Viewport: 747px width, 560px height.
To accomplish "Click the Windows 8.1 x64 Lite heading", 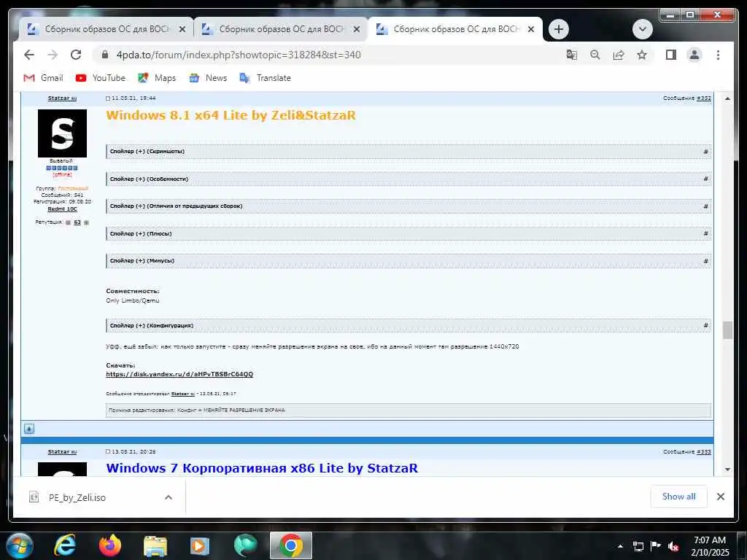I will pyautogui.click(x=231, y=115).
